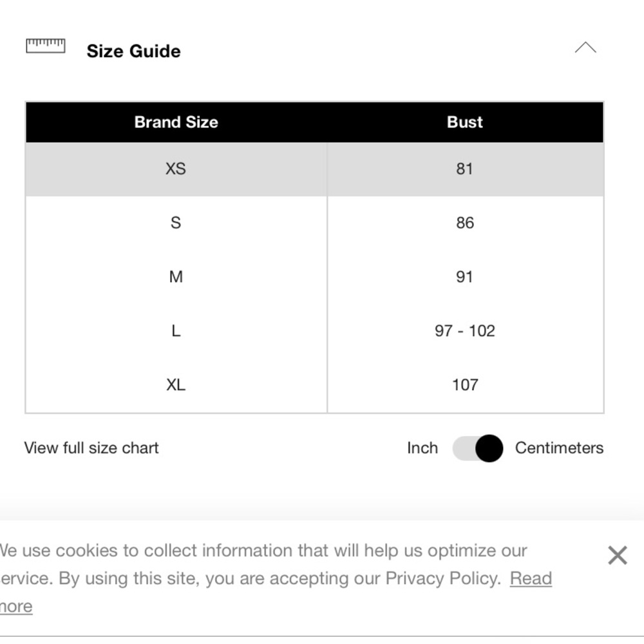Image resolution: width=644 pixels, height=644 pixels.
Task: Click the bust value 97 - 102
Action: coord(464,331)
